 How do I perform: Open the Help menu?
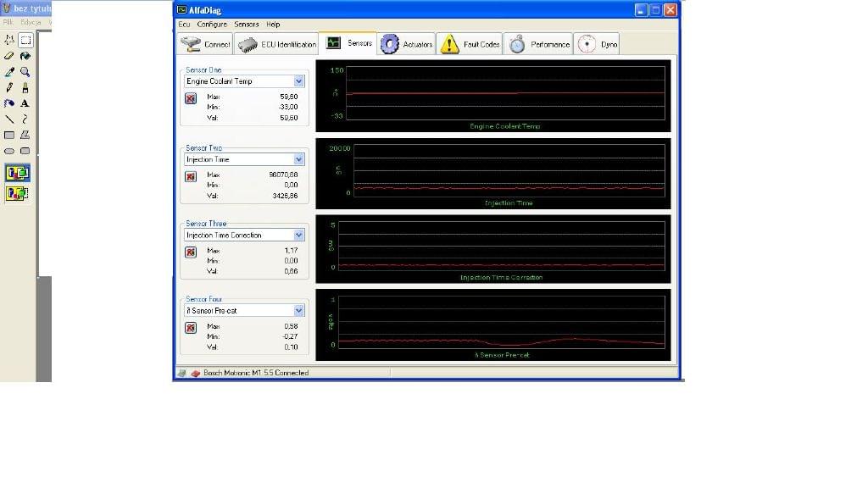pos(273,25)
